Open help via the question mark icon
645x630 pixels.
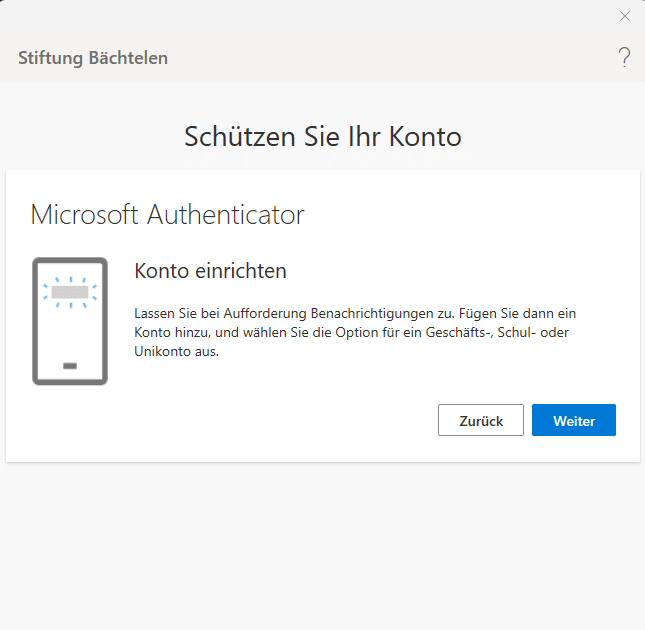[x=624, y=57]
